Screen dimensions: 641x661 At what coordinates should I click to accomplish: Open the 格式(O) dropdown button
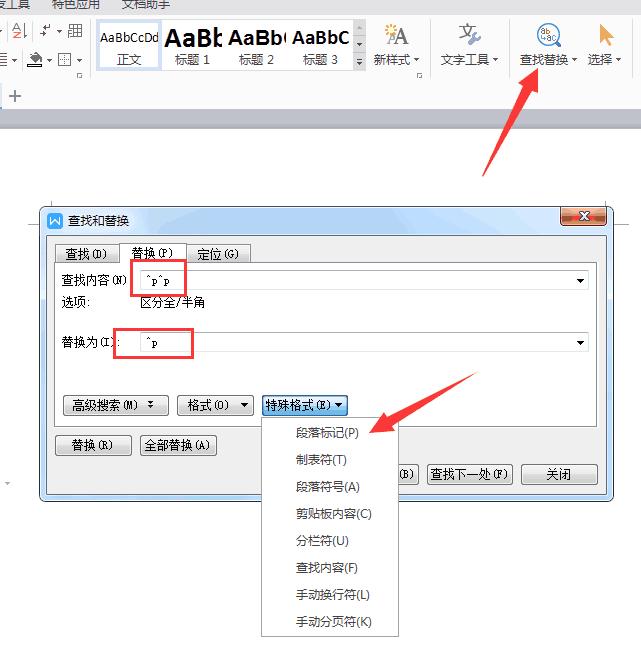click(215, 406)
